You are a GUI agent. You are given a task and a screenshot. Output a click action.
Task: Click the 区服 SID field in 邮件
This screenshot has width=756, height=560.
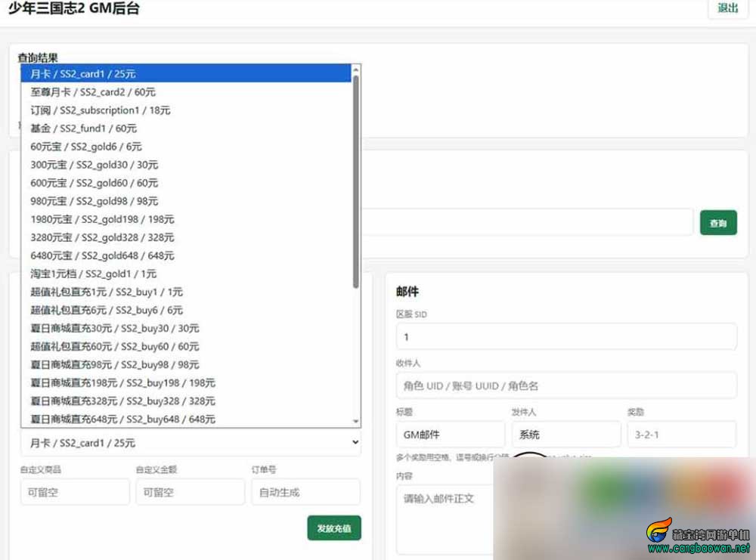tap(566, 337)
